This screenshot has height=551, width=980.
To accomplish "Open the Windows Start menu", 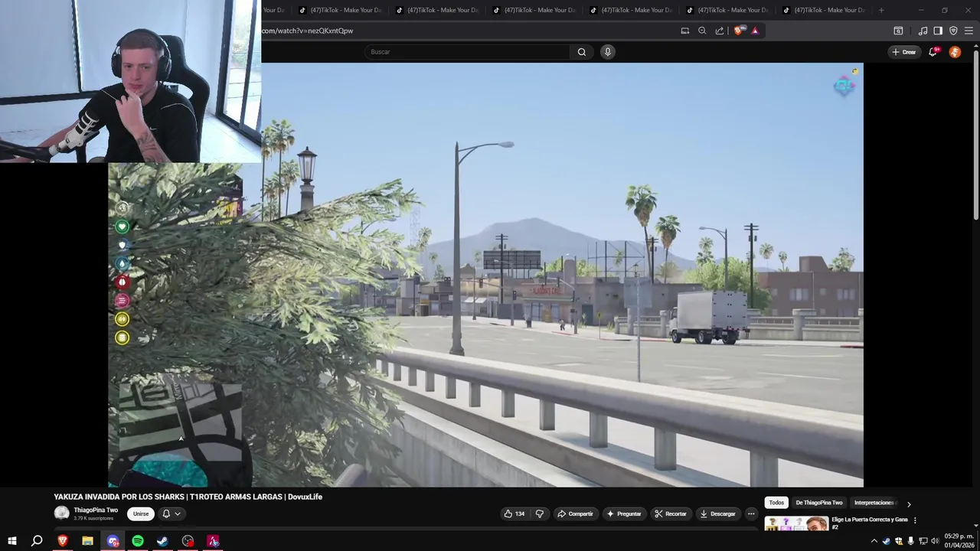I will click(12, 541).
